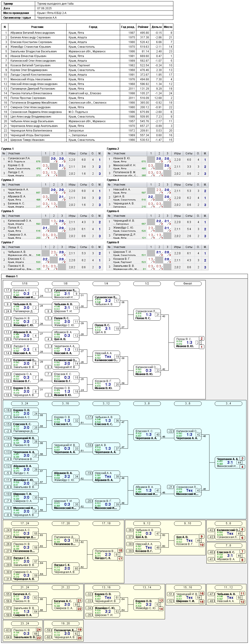The height and width of the screenshot is (644, 249).
Task: Click the "Группа-6" heading
Action: tap(113, 211)
